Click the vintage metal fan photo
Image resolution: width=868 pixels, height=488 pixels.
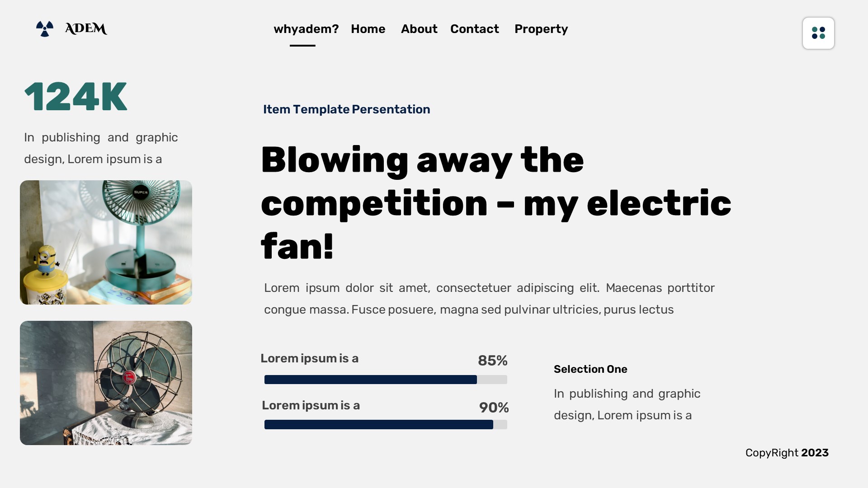point(106,382)
